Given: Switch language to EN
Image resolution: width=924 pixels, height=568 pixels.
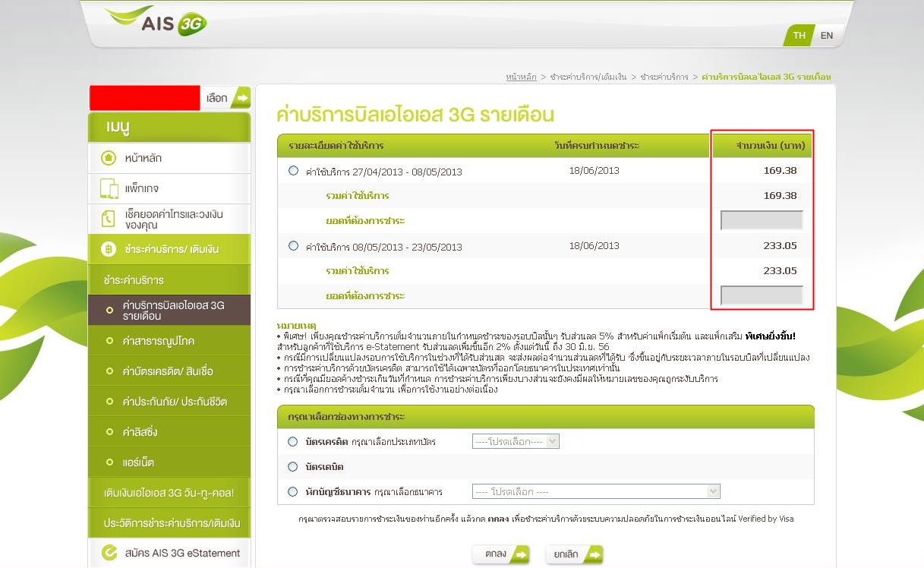Looking at the screenshot, I should click(827, 35).
